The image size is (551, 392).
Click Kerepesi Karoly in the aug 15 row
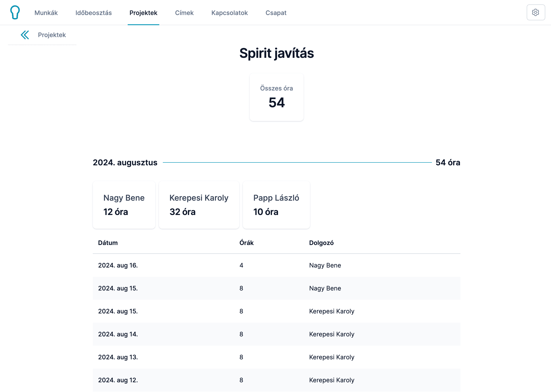pyautogui.click(x=332, y=311)
